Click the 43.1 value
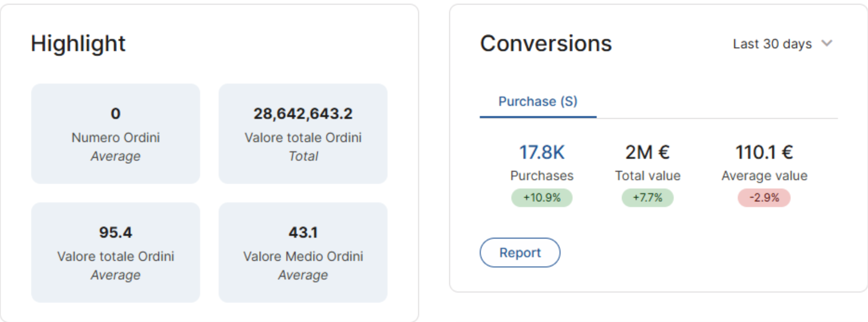Screen dimensions: 868x322 coord(303,232)
